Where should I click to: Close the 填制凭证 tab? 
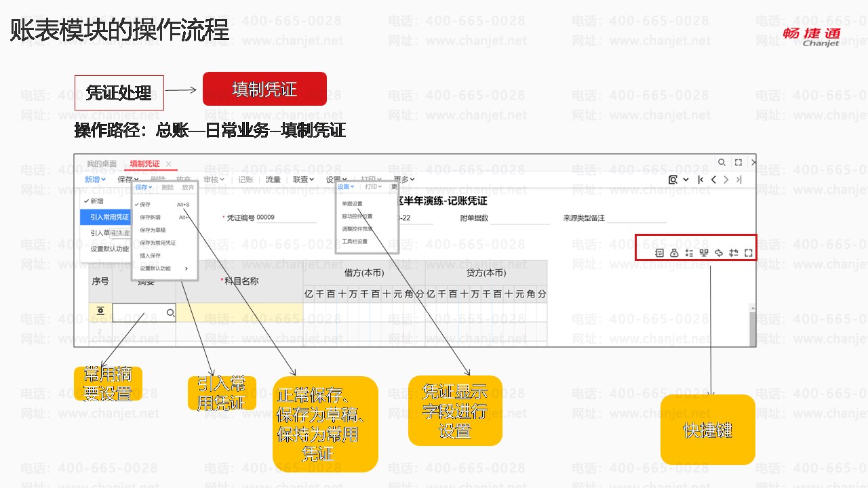169,164
